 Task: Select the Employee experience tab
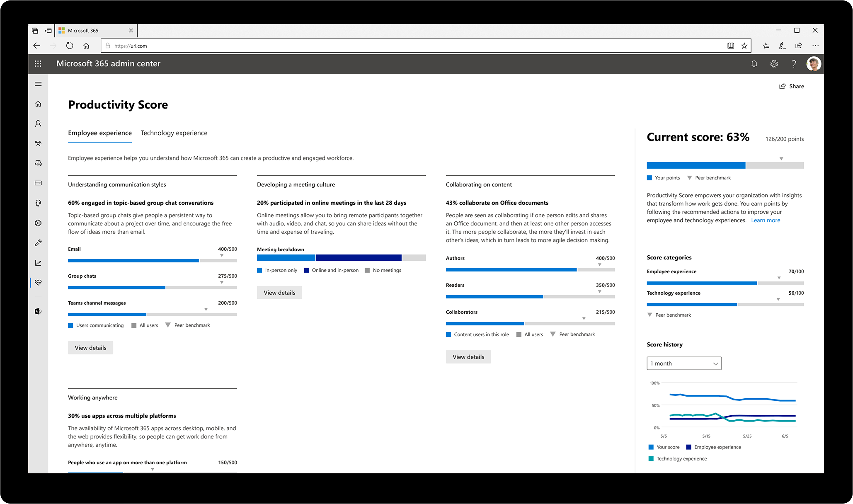click(99, 133)
